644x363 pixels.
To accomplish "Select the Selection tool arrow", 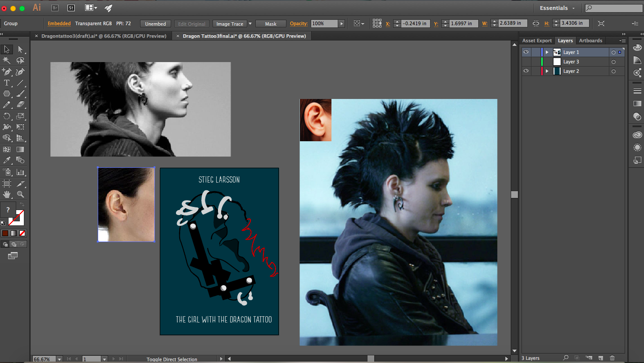I will [7, 49].
